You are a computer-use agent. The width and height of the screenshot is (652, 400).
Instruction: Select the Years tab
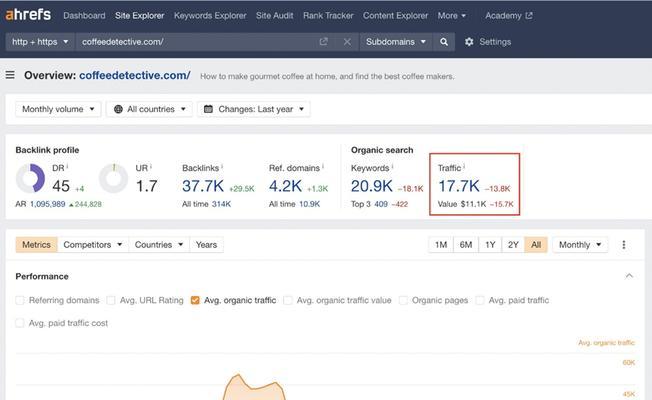coord(206,244)
